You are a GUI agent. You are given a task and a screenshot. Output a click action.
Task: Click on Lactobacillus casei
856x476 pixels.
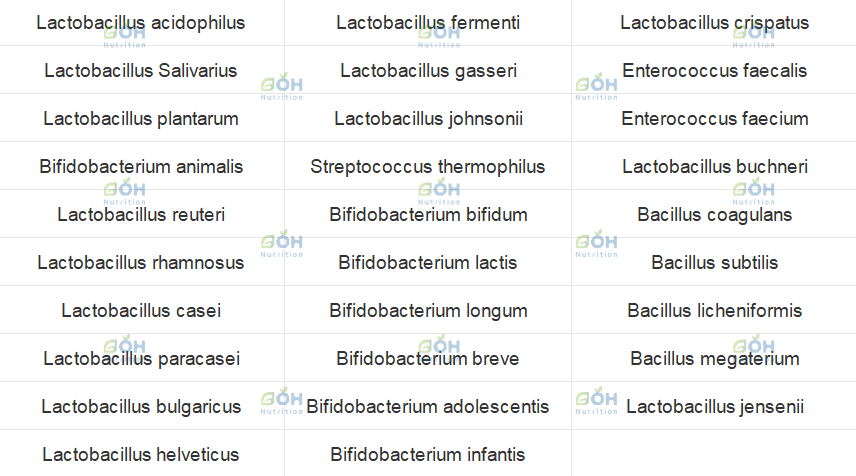tap(141, 311)
